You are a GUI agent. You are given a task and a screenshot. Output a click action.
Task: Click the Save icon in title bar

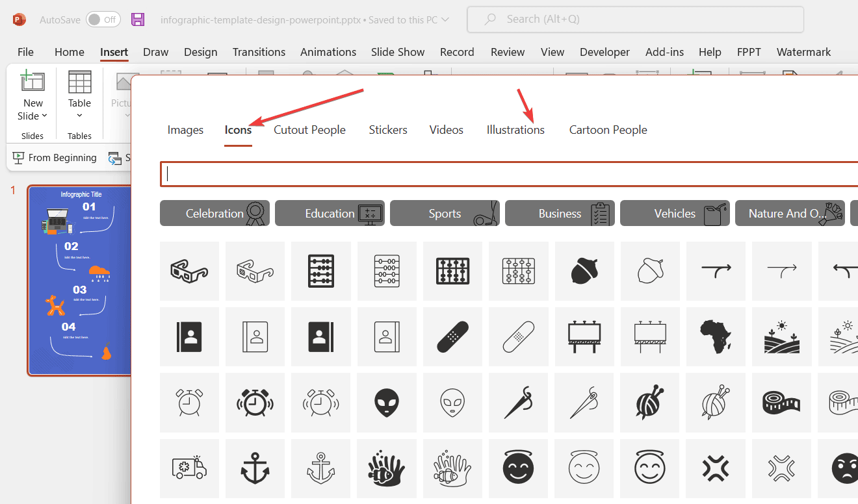[138, 19]
